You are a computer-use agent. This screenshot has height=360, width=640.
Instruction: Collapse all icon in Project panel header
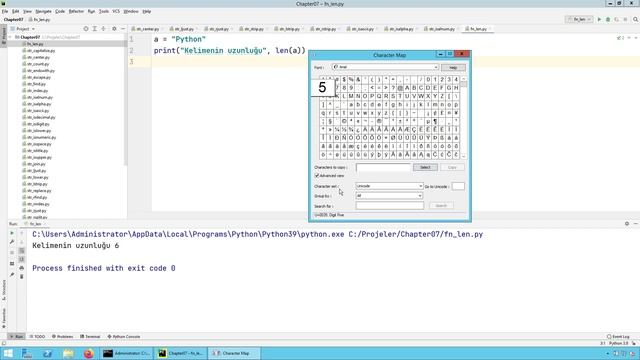point(103,29)
